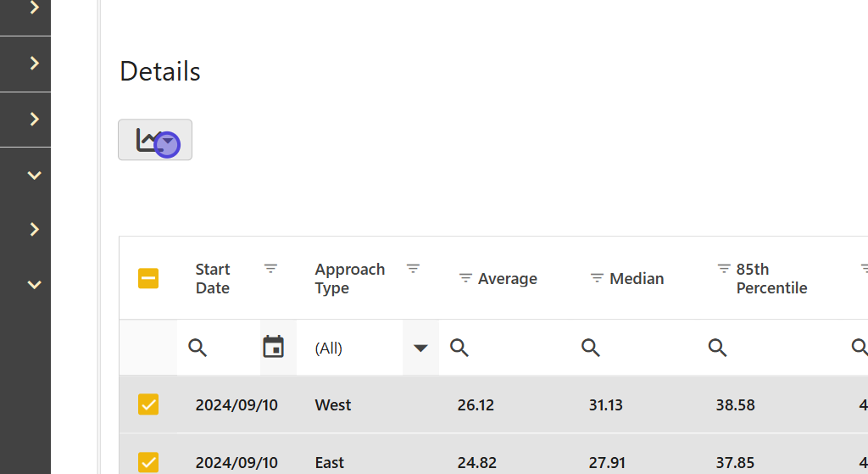Open the chart type dropdown button
The height and width of the screenshot is (474, 868).
click(x=155, y=140)
